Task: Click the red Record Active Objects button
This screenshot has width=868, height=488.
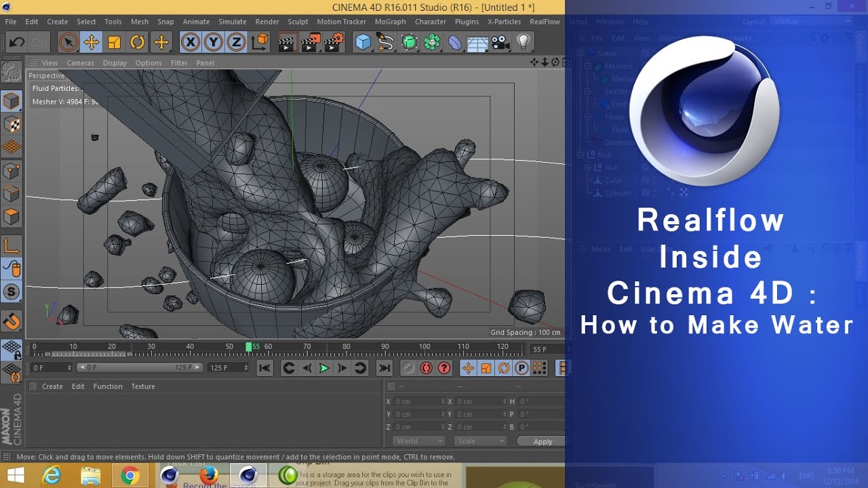Action: click(426, 368)
